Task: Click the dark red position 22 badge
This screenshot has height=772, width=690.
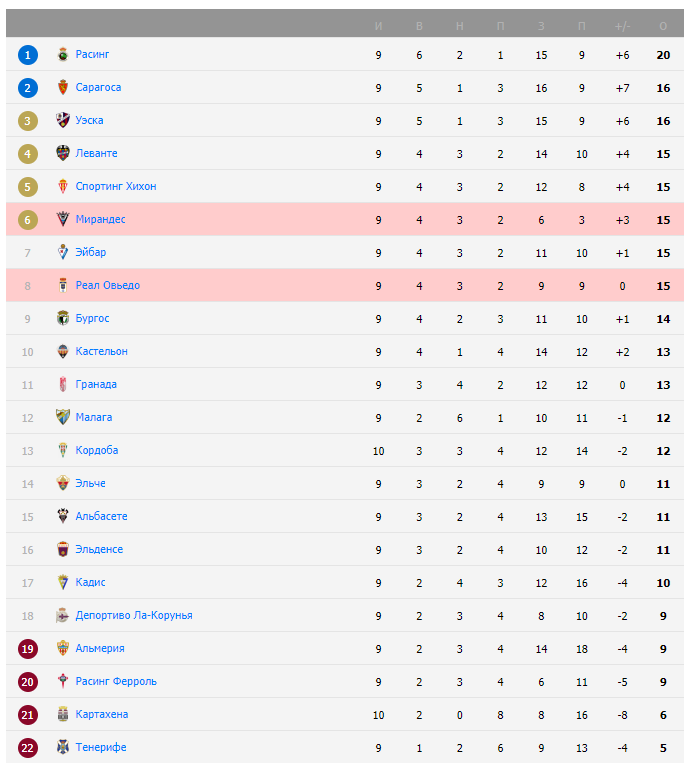Action: coord(28,747)
